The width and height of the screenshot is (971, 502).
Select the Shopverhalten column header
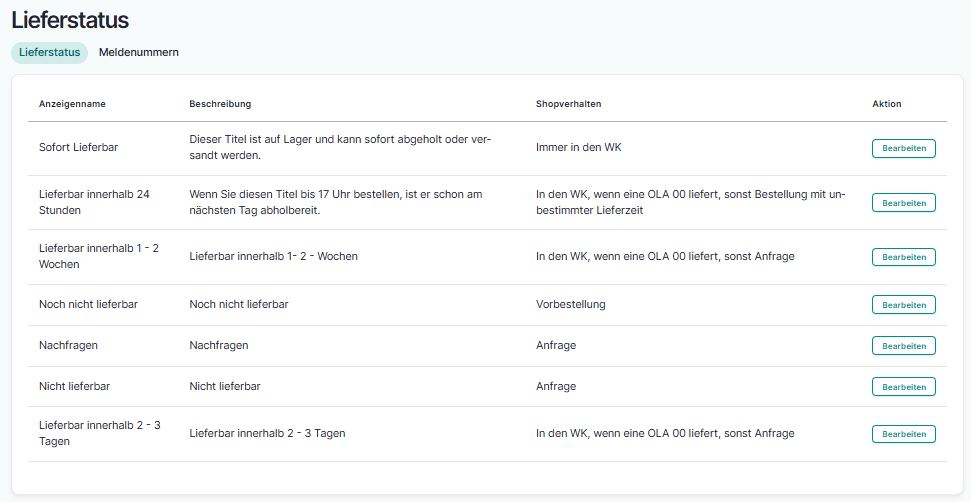tap(568, 104)
